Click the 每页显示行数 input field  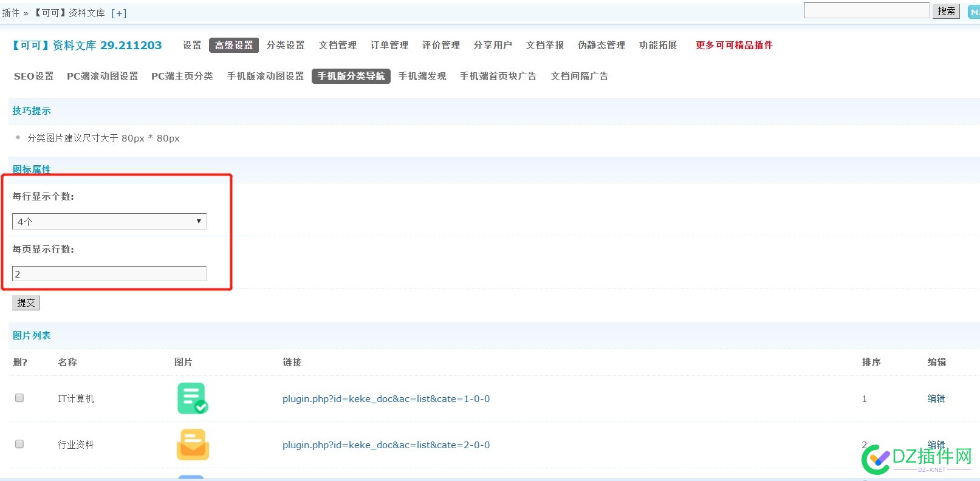[x=109, y=274]
